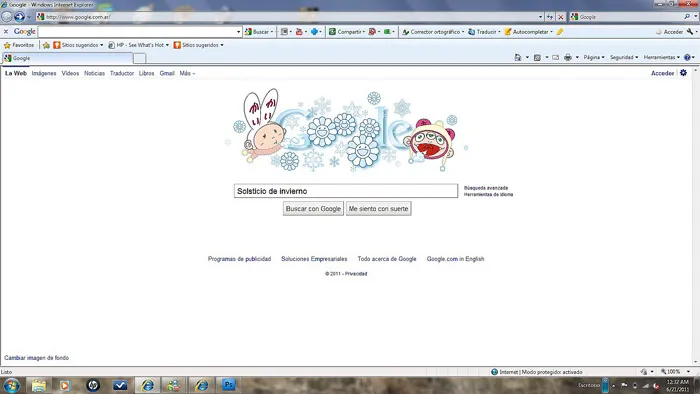Viewport: 700px width, 394px height.
Task: Click the browser Back arrow button
Action: pyautogui.click(x=7, y=17)
